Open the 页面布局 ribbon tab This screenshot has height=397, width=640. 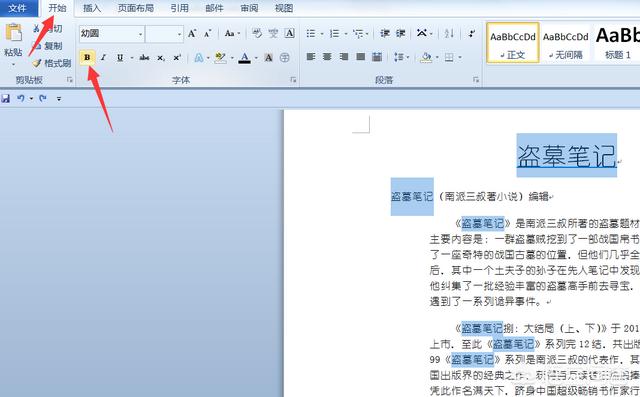136,8
